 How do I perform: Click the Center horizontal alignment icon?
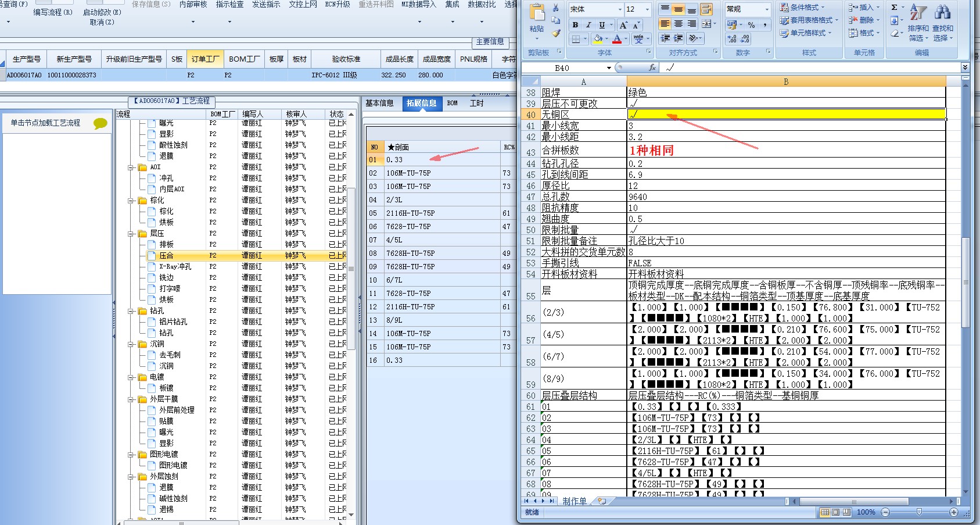point(678,24)
